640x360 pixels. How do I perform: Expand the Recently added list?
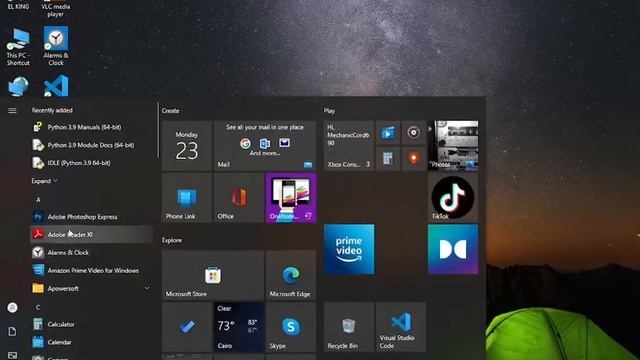click(x=44, y=181)
